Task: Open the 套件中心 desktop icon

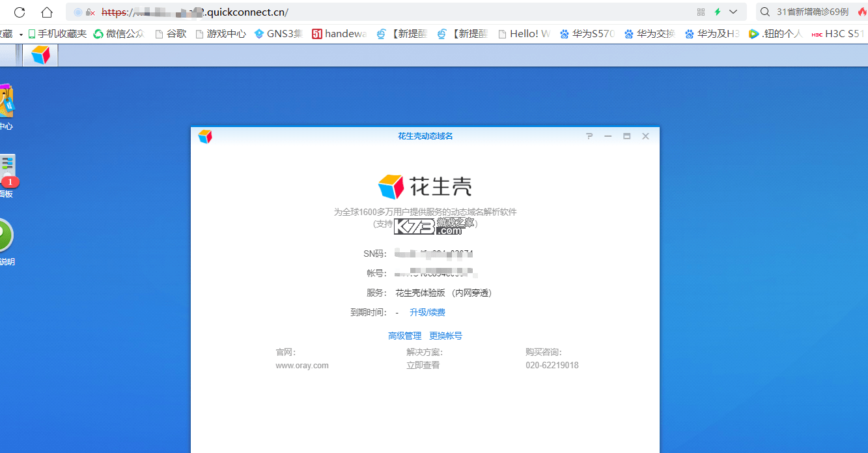Action: [6, 108]
